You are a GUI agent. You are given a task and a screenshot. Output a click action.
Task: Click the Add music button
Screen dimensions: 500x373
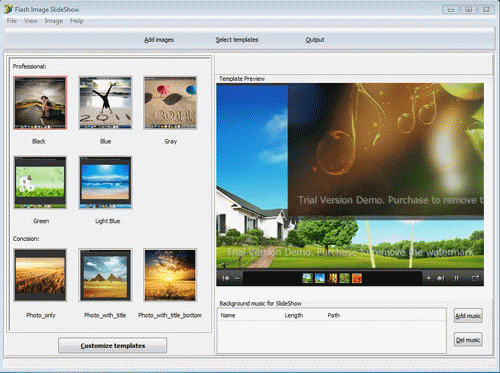coord(468,316)
